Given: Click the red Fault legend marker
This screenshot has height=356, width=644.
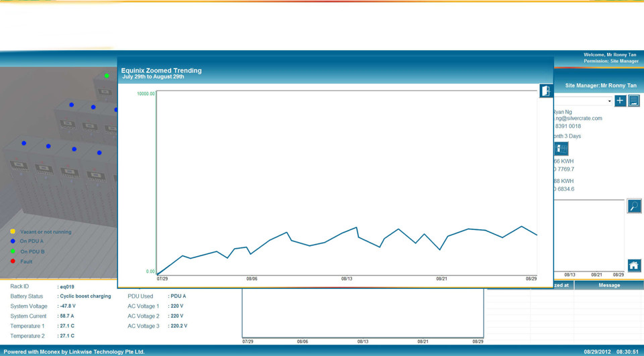Looking at the screenshot, I should 13,261.
